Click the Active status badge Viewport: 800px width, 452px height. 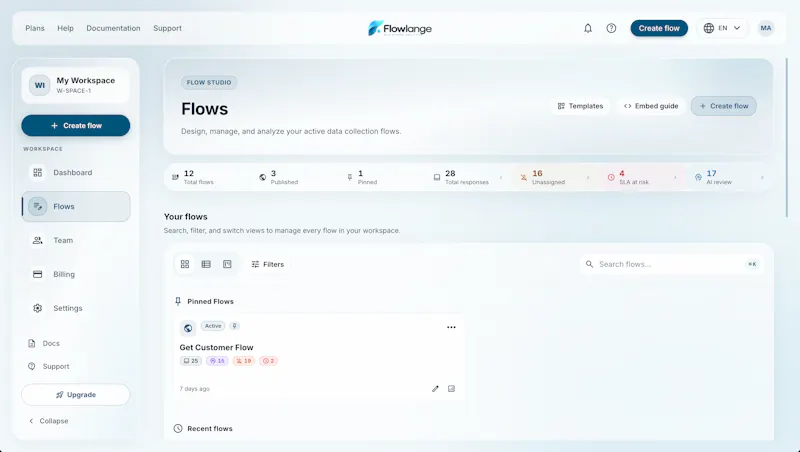click(x=213, y=326)
